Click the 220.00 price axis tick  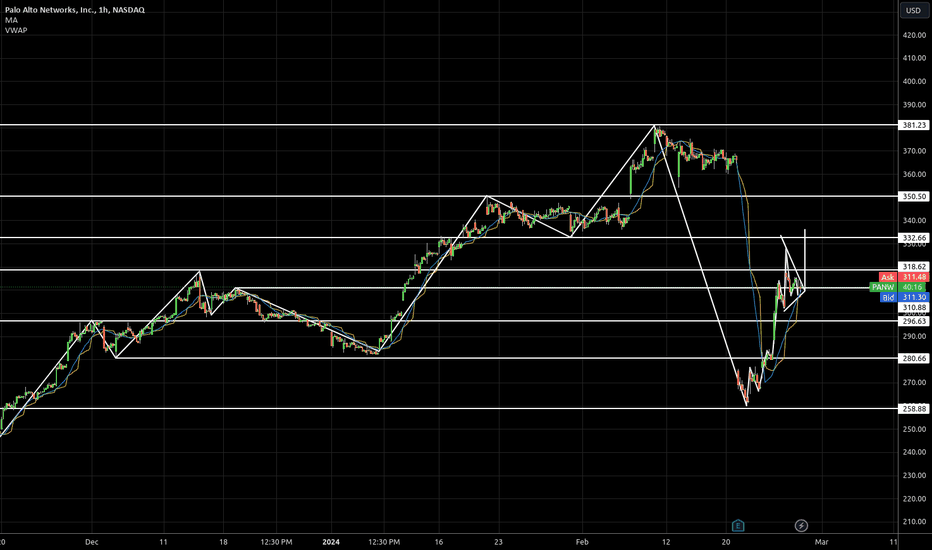click(x=914, y=499)
